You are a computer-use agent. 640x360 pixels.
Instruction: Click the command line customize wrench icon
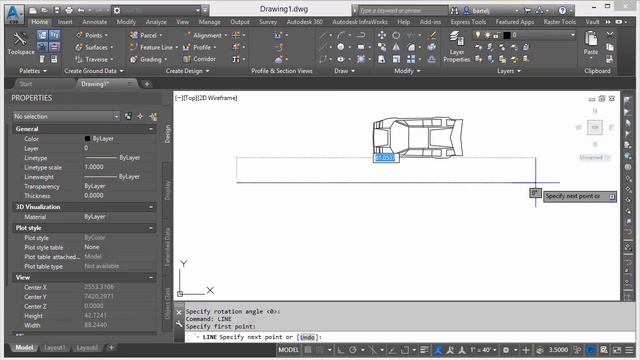tap(179, 324)
